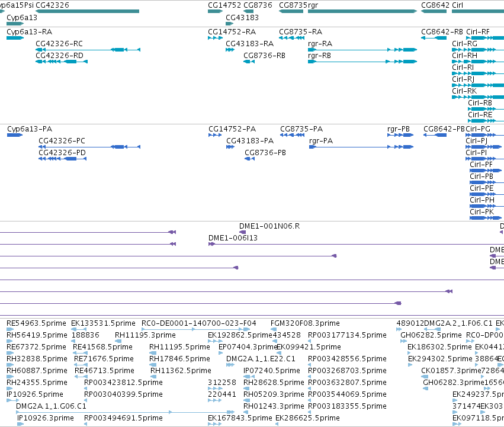This screenshot has height=427, width=504.
Task: Select the Cirl-RI transcript label
Action: pos(463,68)
